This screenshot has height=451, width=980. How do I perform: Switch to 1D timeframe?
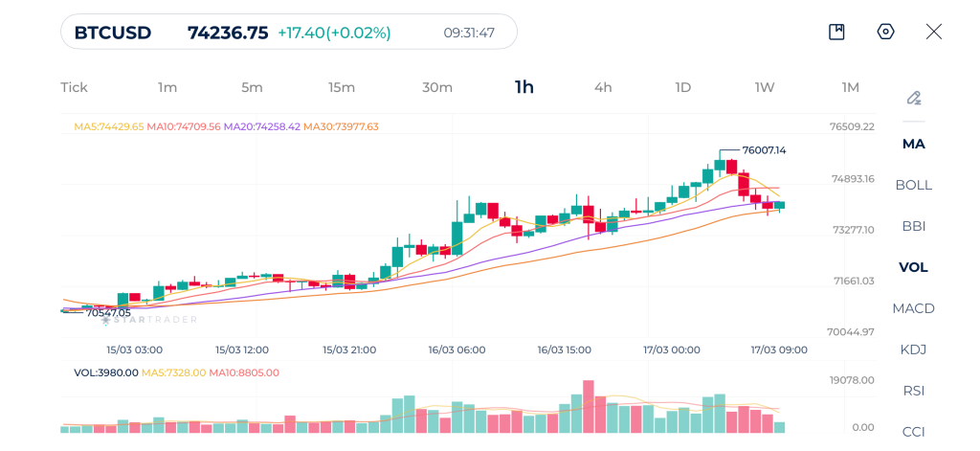[682, 87]
